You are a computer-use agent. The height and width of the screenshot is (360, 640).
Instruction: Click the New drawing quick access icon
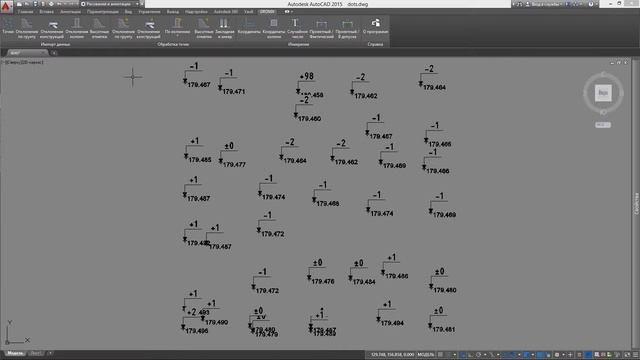click(x=19, y=4)
